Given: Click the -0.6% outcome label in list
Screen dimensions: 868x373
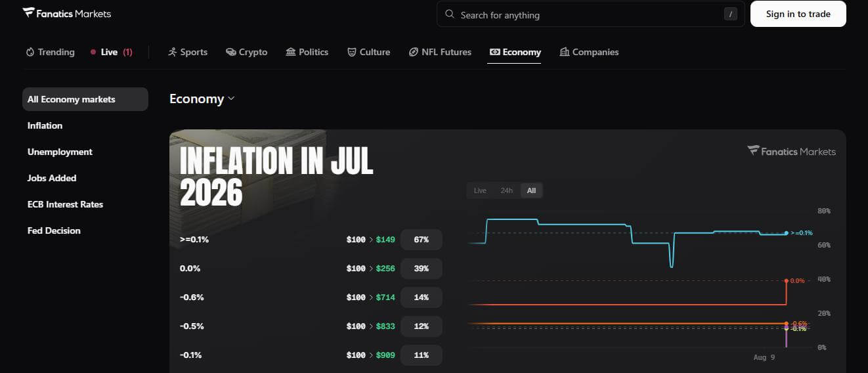Looking at the screenshot, I should coord(192,297).
